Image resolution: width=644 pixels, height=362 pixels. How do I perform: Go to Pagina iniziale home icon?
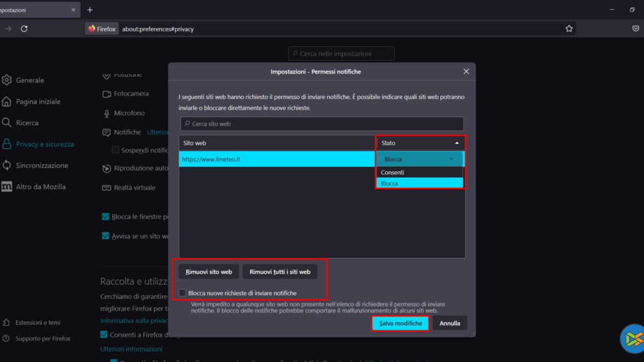pos(7,102)
